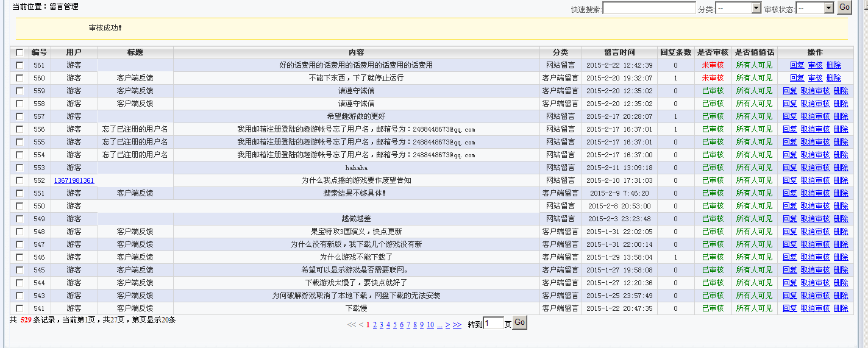Click 取消审核 for message 559
The image size is (868, 348).
coord(815,91)
